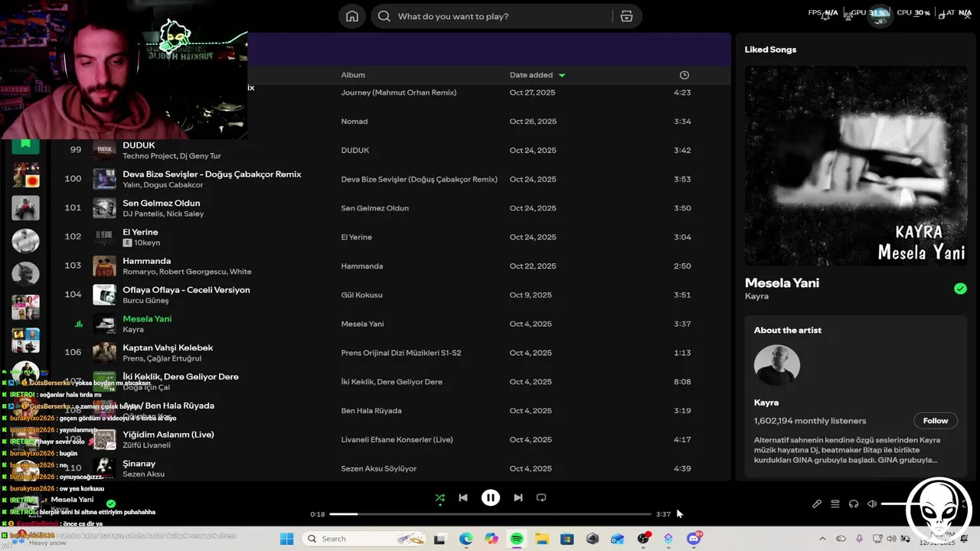980x551 pixels.
Task: Toggle repeat mode
Action: point(541,497)
